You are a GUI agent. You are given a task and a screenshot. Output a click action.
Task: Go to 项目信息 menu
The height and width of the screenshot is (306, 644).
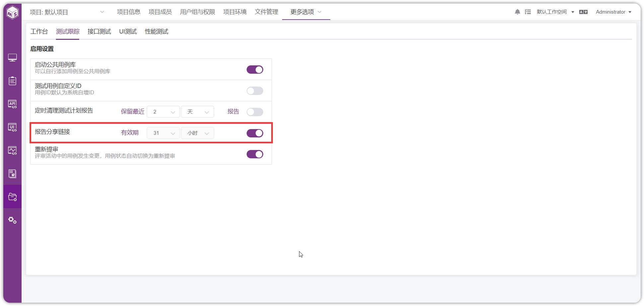(x=129, y=12)
